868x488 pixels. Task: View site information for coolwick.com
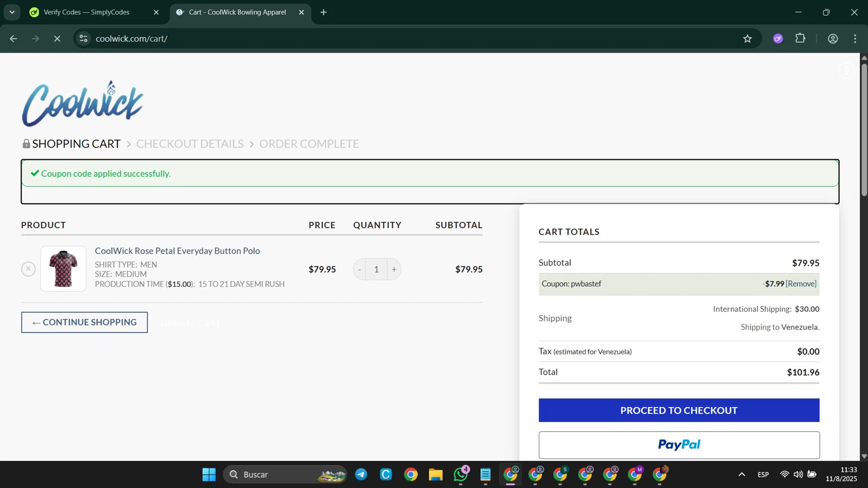tap(84, 39)
